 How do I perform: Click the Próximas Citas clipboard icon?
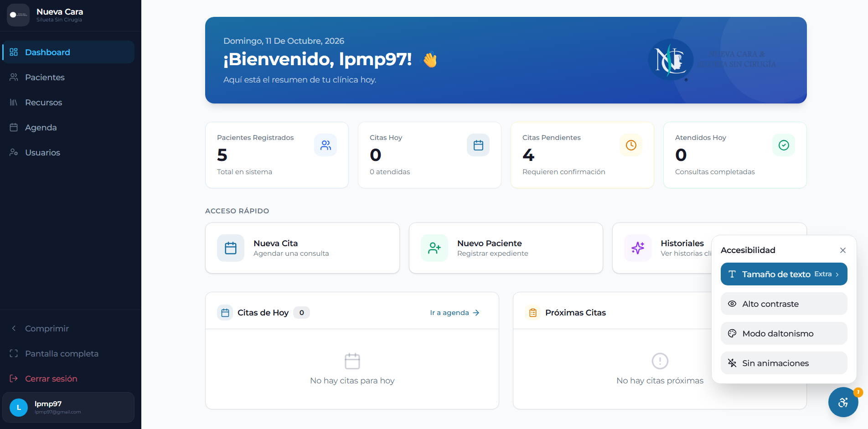pos(533,313)
